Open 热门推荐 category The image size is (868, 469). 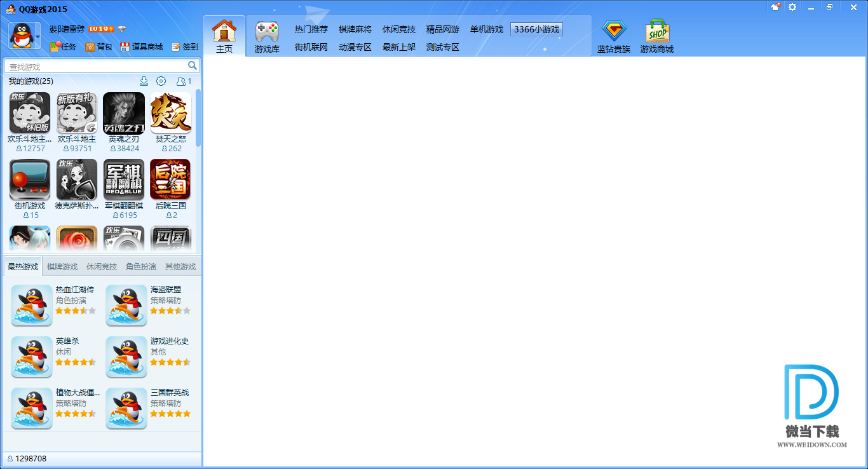point(311,29)
